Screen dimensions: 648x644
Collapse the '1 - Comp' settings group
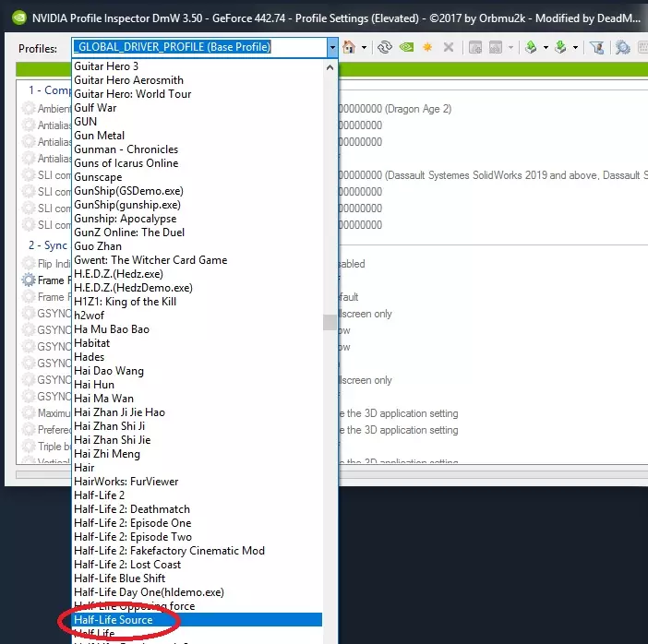click(49, 90)
